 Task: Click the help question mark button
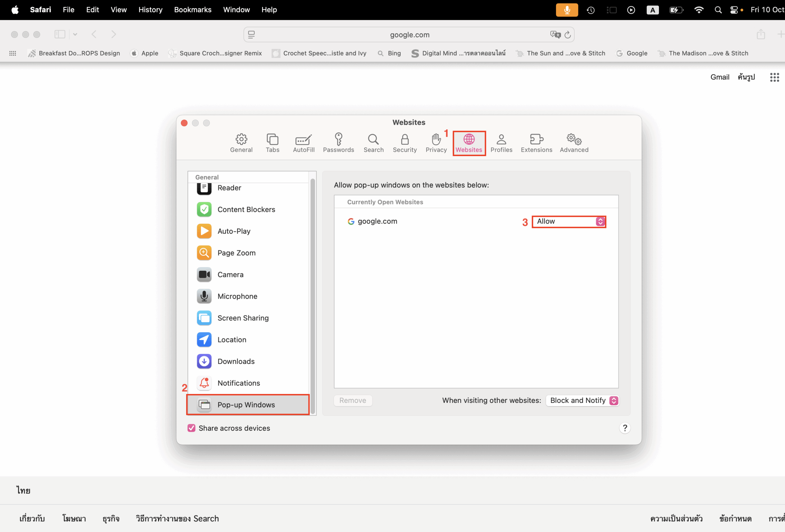pyautogui.click(x=625, y=428)
